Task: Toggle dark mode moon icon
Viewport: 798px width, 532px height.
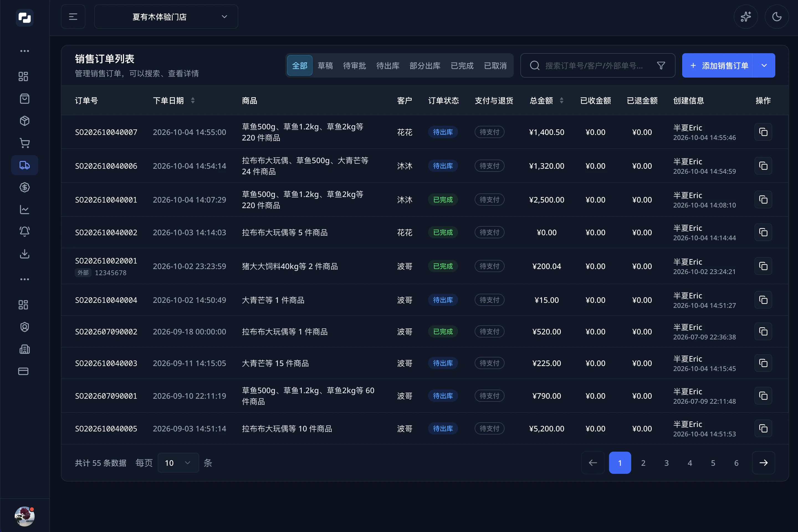Action: click(777, 17)
